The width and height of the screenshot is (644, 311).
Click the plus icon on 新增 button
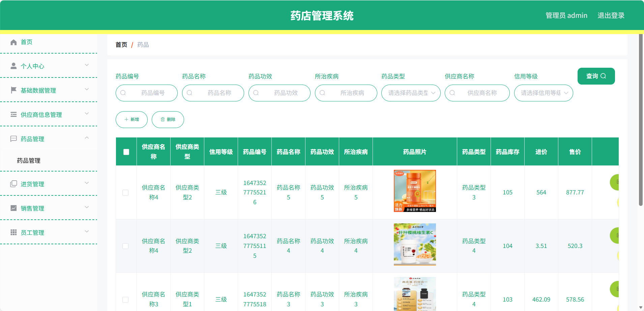[126, 120]
